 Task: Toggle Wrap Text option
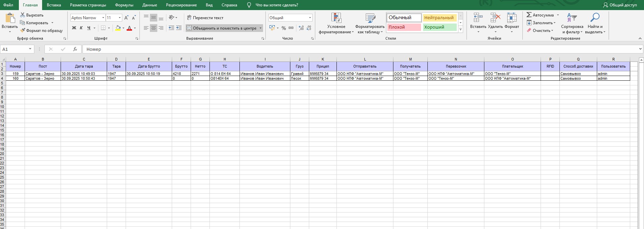click(205, 18)
